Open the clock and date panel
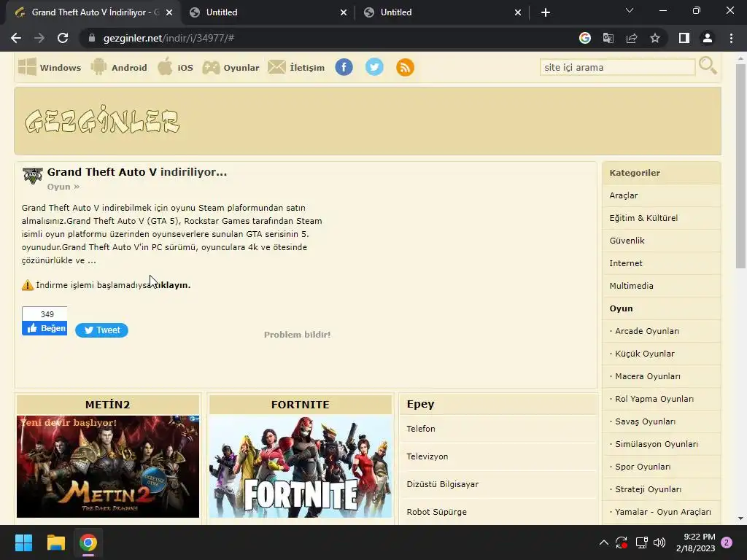Image resolution: width=747 pixels, height=560 pixels. point(696,542)
